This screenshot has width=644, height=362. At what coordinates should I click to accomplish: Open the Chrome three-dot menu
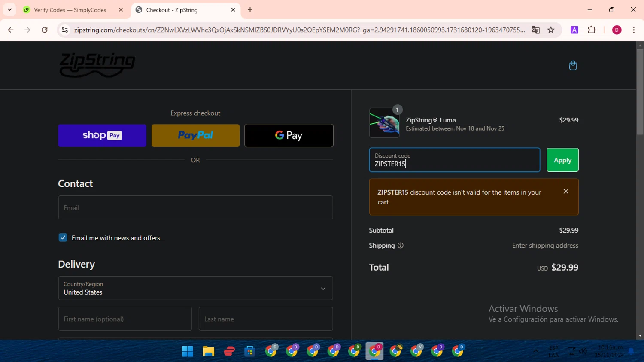coord(634,30)
